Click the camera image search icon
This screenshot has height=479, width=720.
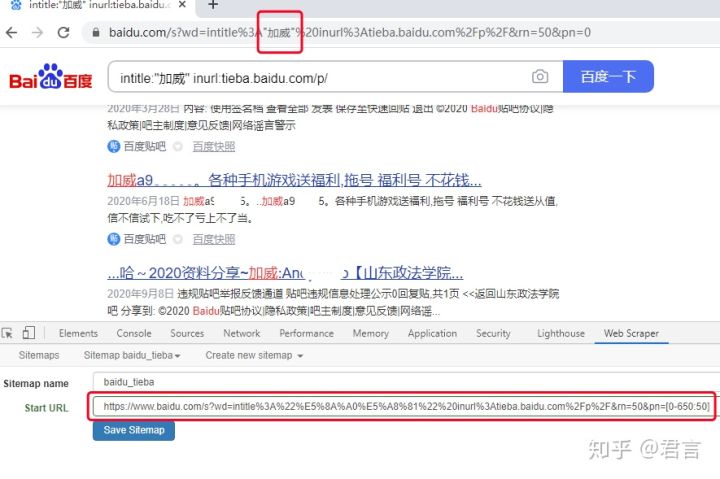click(x=540, y=76)
